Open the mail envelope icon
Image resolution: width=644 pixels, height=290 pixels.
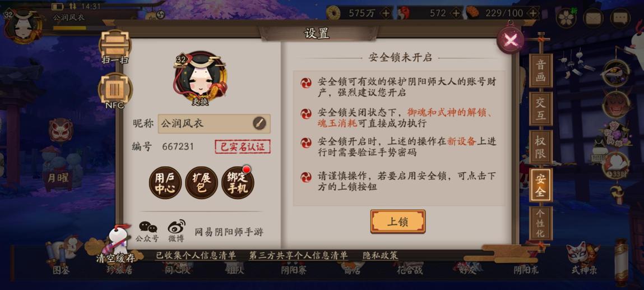tap(592, 18)
